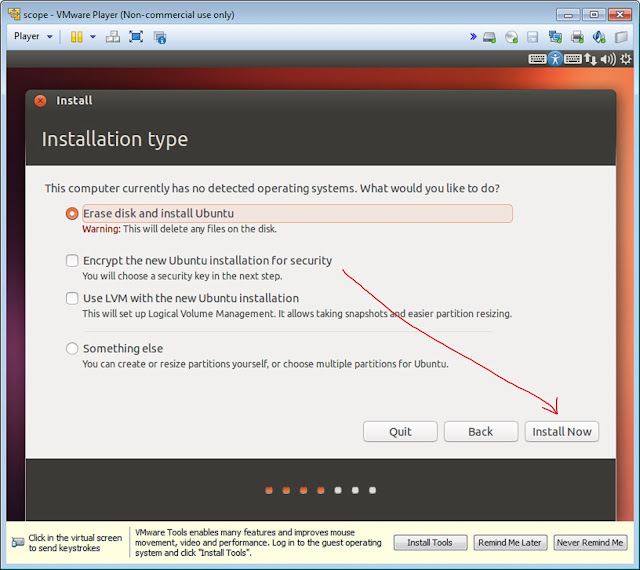The width and height of the screenshot is (640, 570).
Task: Click the hard disk device icon
Action: click(x=489, y=37)
